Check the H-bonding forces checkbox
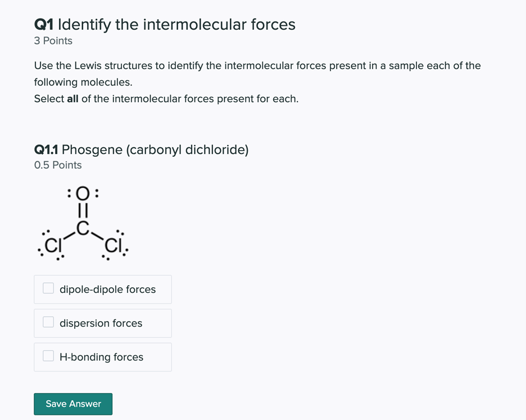Viewport: 526px width, 420px height. coord(48,355)
